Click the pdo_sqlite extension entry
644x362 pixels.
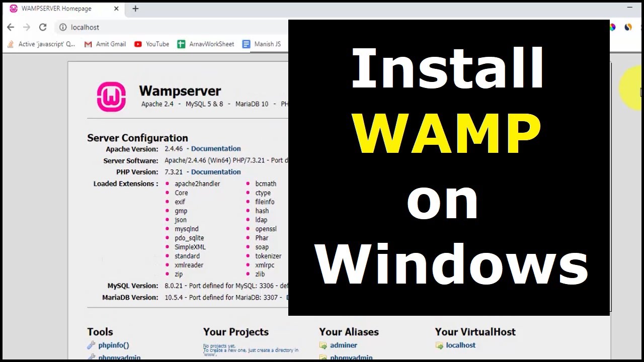click(x=189, y=238)
